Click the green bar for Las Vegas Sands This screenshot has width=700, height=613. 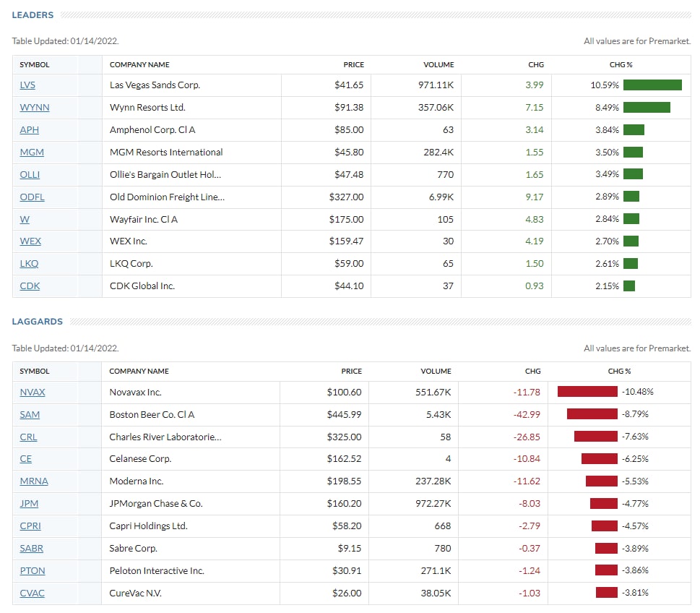652,85
